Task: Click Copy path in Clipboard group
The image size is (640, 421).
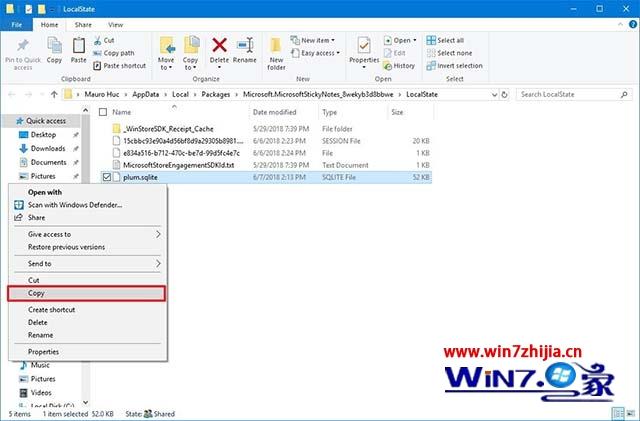Action: (114, 53)
